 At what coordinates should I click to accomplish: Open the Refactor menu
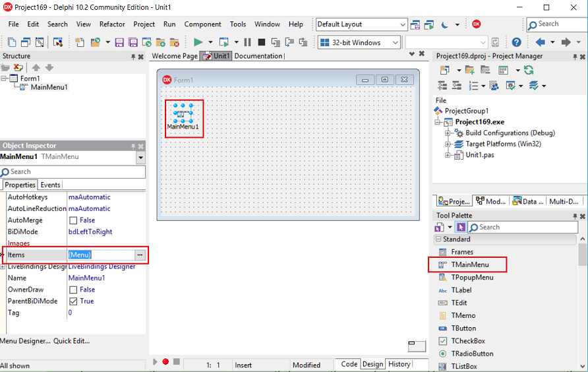(x=112, y=24)
